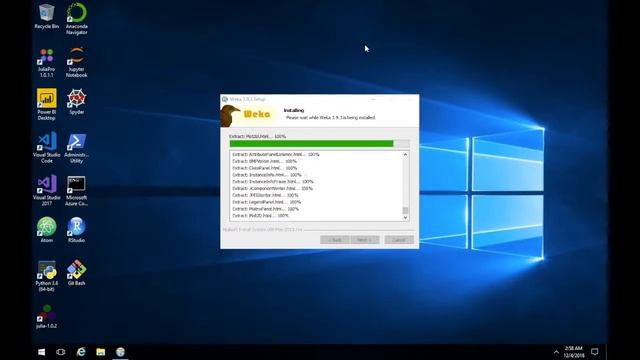Select the 'Extract: InstanceInfoFrame.html' log line
The image size is (640, 360).
[x=273, y=182]
